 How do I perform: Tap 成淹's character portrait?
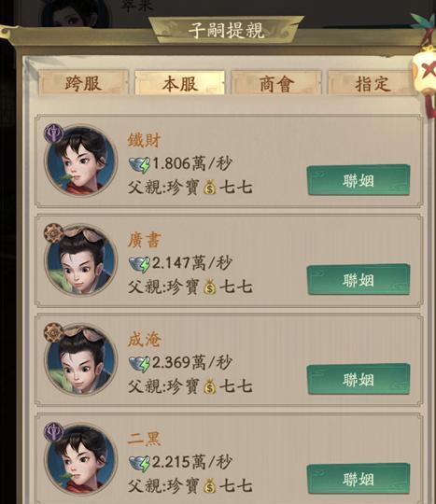point(81,360)
